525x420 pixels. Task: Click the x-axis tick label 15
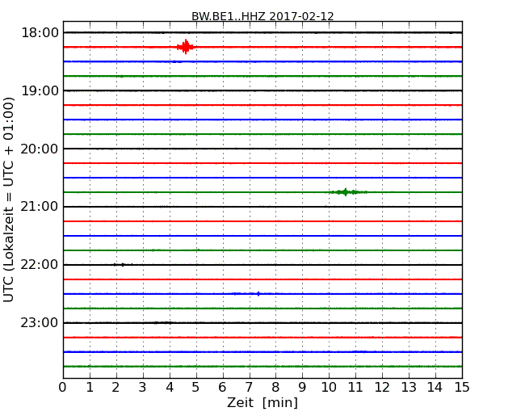pyautogui.click(x=462, y=388)
